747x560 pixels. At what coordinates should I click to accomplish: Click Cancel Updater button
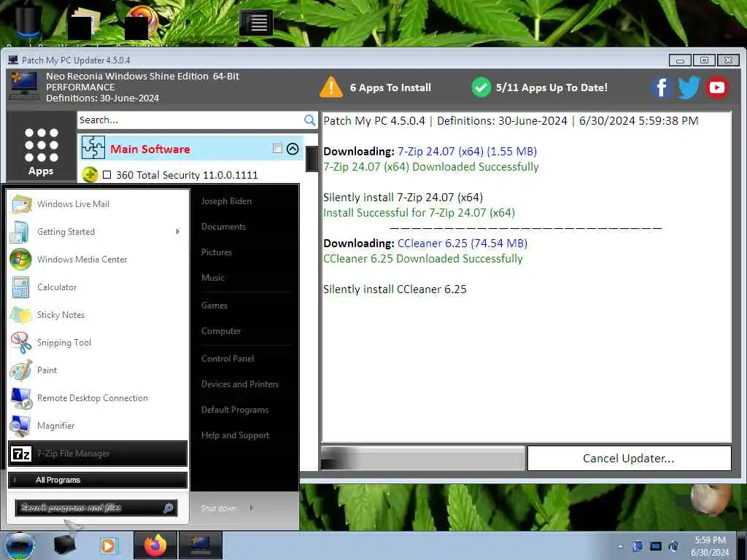tap(629, 458)
